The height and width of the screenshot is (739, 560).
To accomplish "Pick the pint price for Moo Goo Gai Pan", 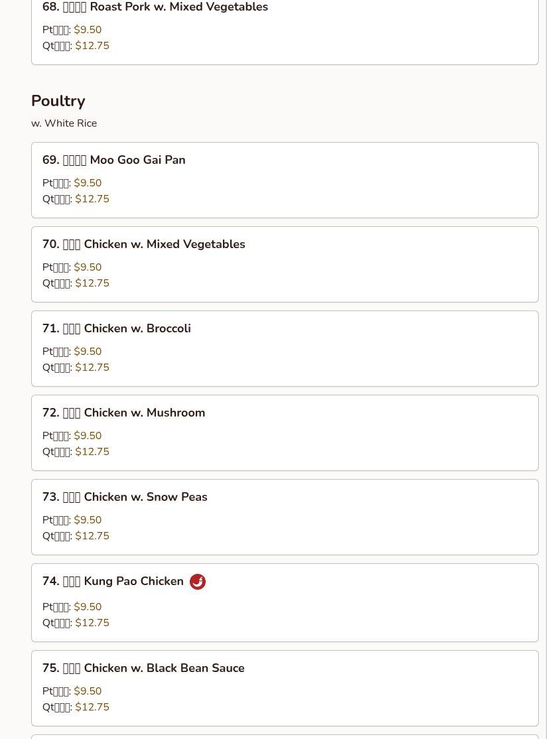I will (88, 183).
